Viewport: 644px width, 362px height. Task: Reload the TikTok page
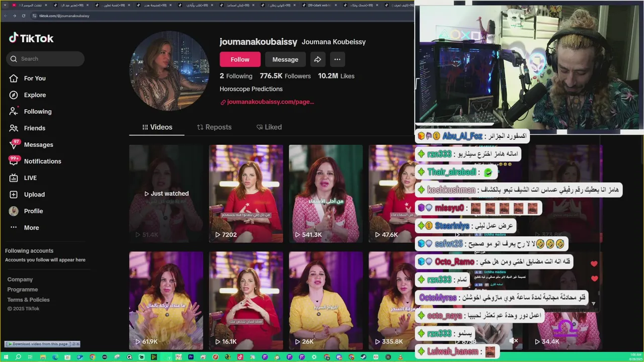(24, 16)
